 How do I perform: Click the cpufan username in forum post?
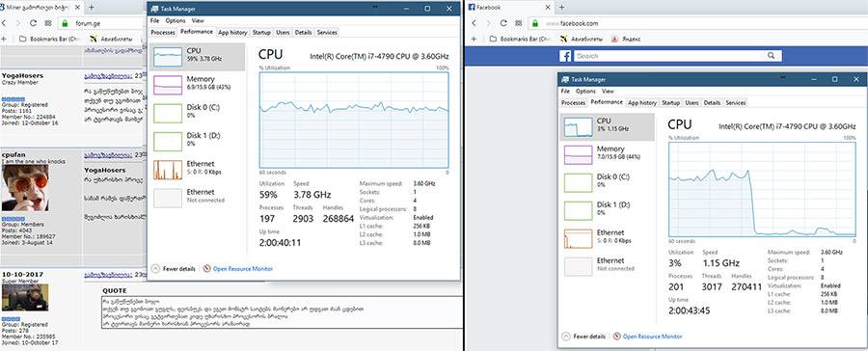point(14,155)
